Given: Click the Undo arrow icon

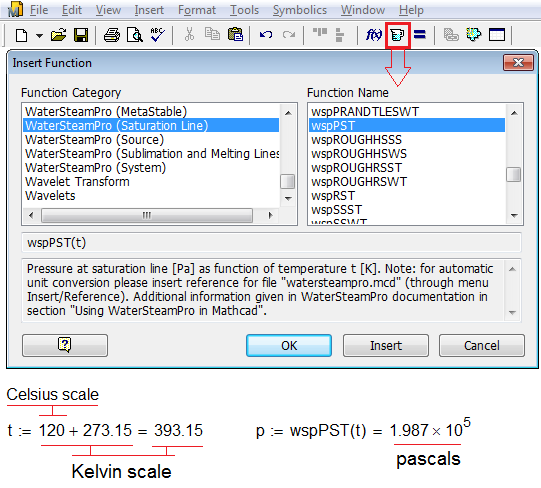Looking at the screenshot, I should (x=266, y=35).
